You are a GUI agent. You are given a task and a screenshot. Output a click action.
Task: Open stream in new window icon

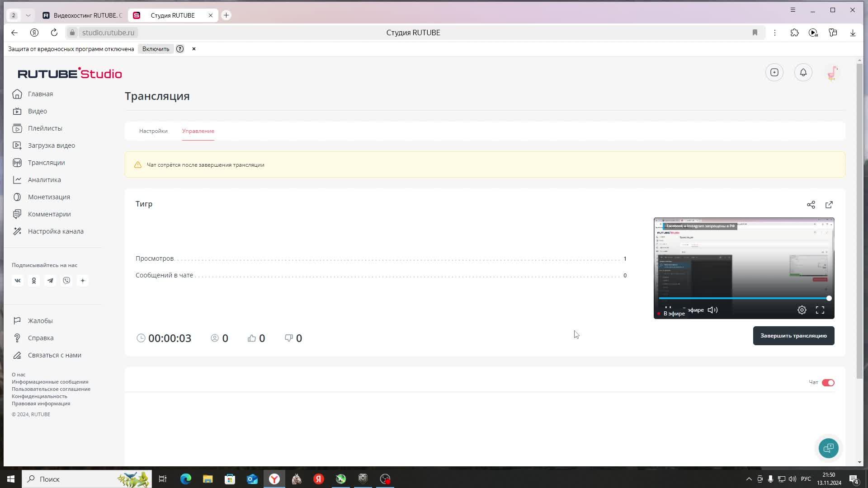[x=829, y=205]
